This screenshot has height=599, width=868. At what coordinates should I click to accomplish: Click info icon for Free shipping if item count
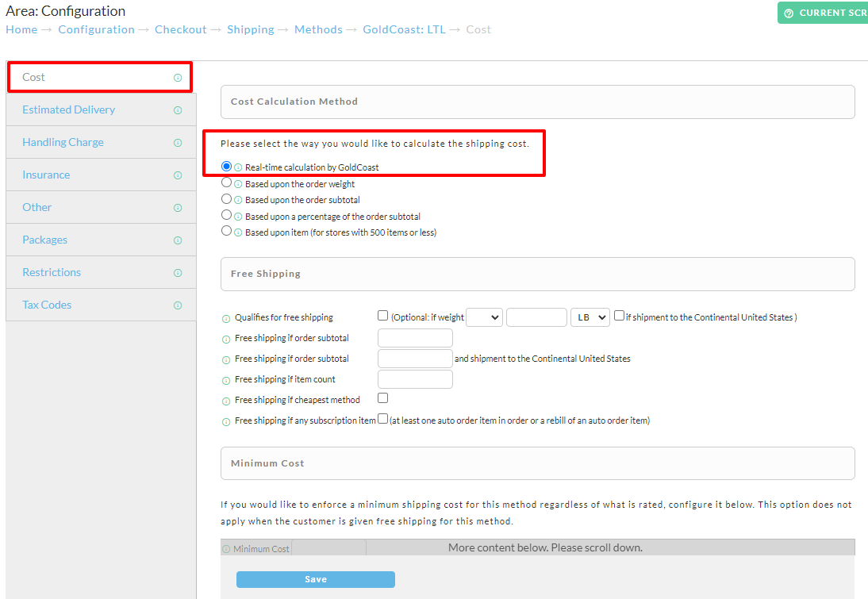(x=226, y=380)
